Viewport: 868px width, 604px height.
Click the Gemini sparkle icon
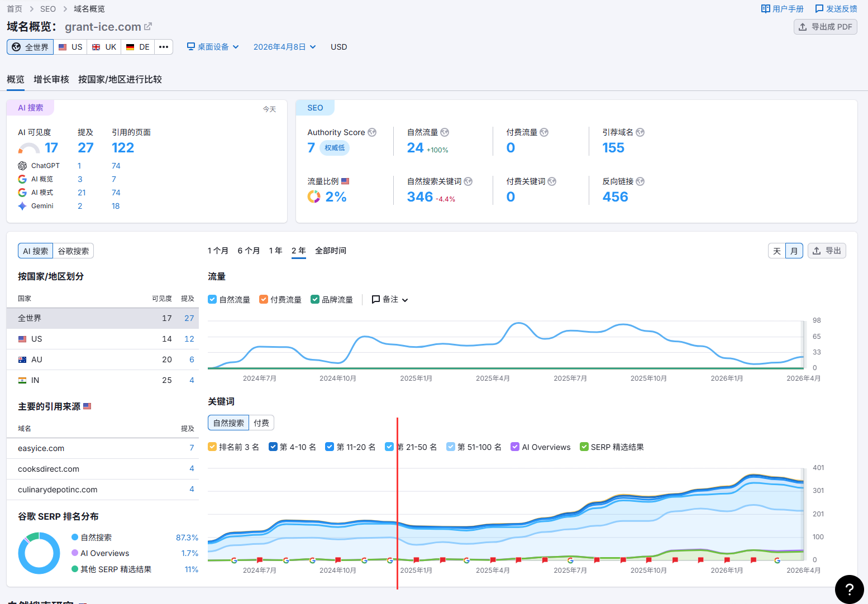22,206
